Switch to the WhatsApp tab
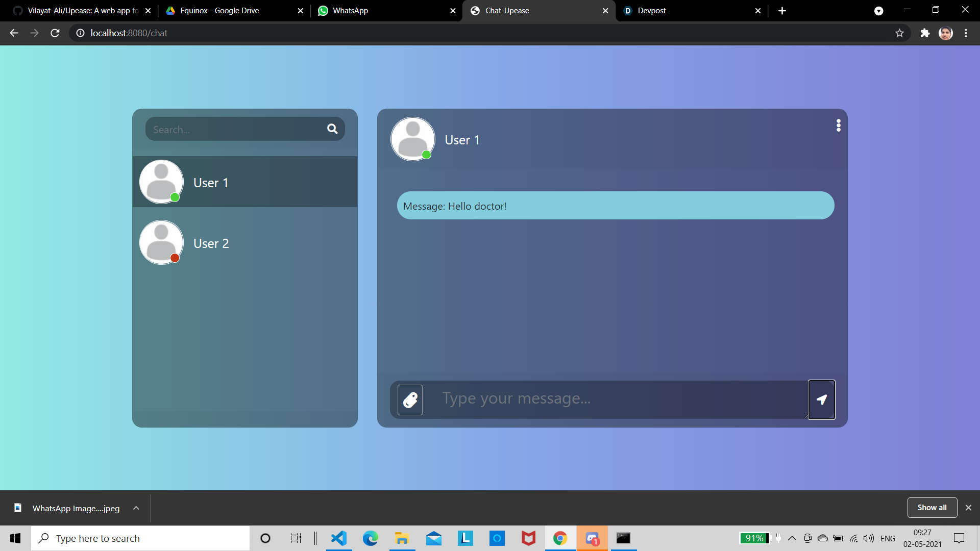980x551 pixels. (385, 11)
